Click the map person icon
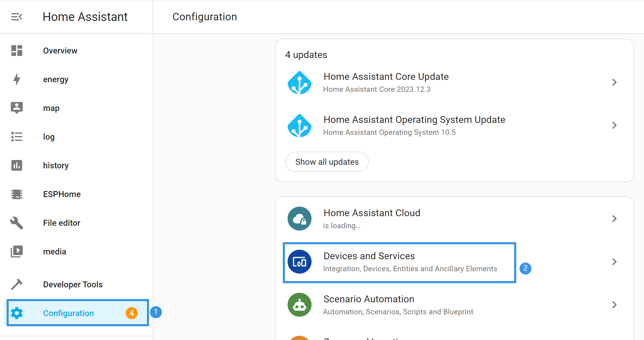The image size is (644, 340). point(17,108)
